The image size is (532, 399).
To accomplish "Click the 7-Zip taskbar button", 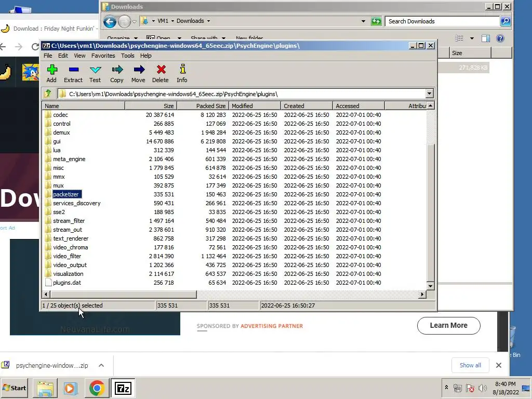I will (123, 388).
